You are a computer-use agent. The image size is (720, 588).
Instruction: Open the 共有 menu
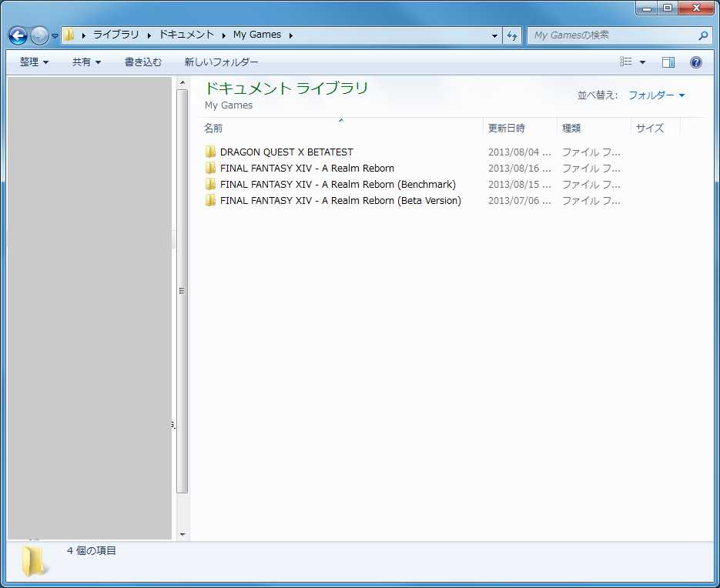[86, 62]
